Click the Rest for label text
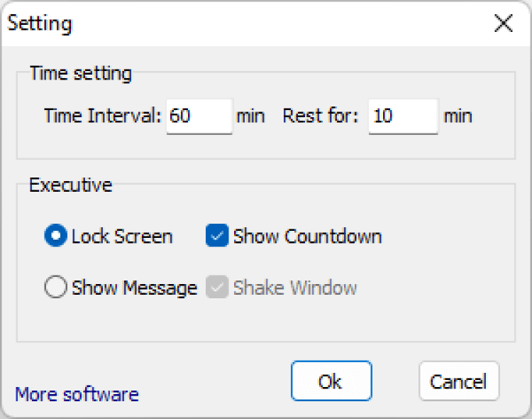Screen dimensions: 532x419 [321, 116]
